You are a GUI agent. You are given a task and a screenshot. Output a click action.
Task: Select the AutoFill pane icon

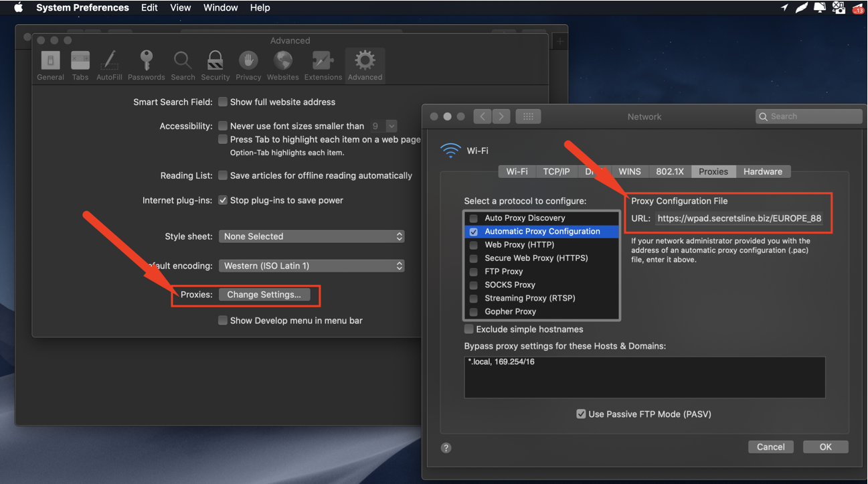(x=109, y=65)
